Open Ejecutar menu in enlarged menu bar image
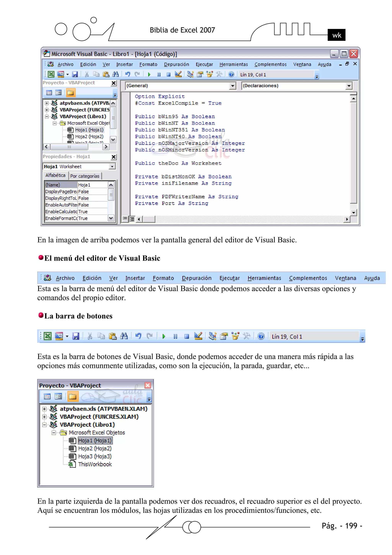 (x=229, y=278)
